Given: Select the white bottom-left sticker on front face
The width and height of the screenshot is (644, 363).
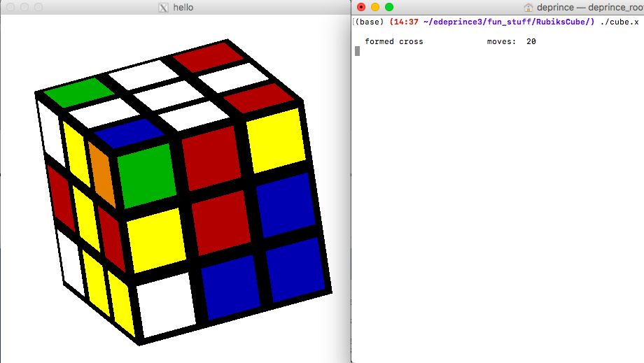Looking at the screenshot, I should [167, 302].
